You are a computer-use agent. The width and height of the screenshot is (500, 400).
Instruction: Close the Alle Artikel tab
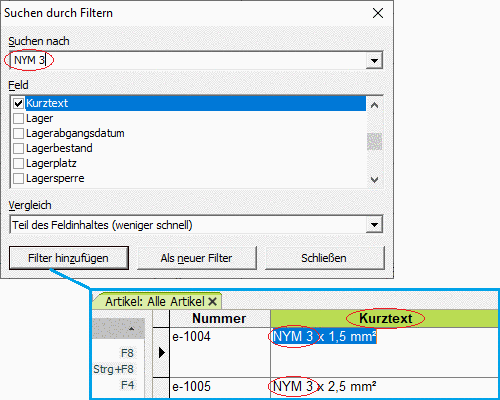(x=212, y=302)
